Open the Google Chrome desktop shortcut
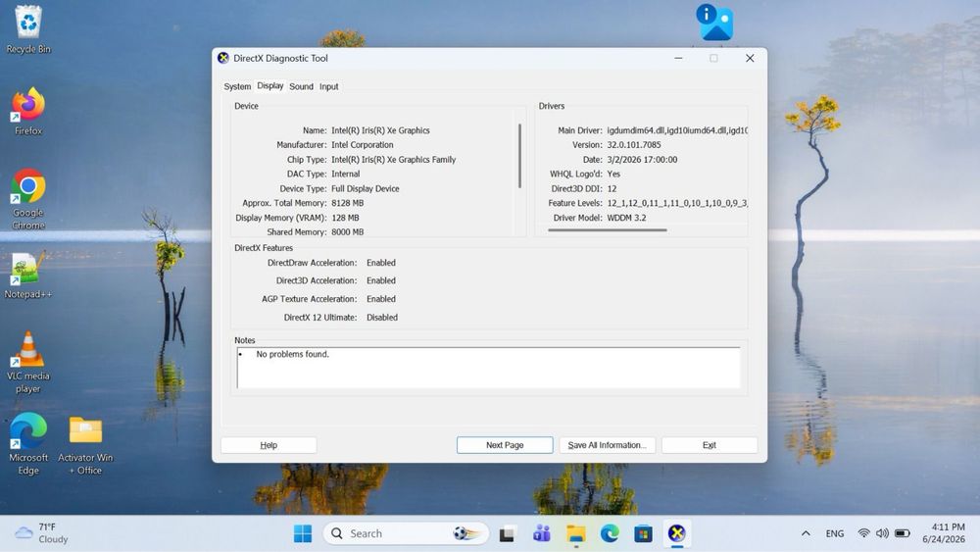Image resolution: width=980 pixels, height=552 pixels. [x=28, y=199]
